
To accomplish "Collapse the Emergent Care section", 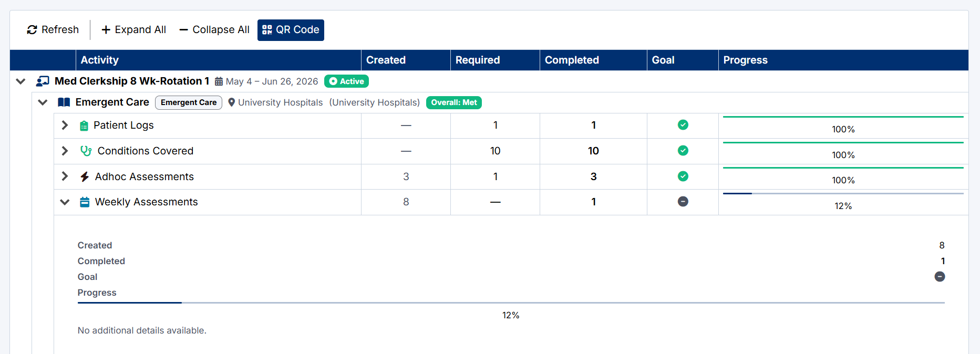I will tap(43, 102).
